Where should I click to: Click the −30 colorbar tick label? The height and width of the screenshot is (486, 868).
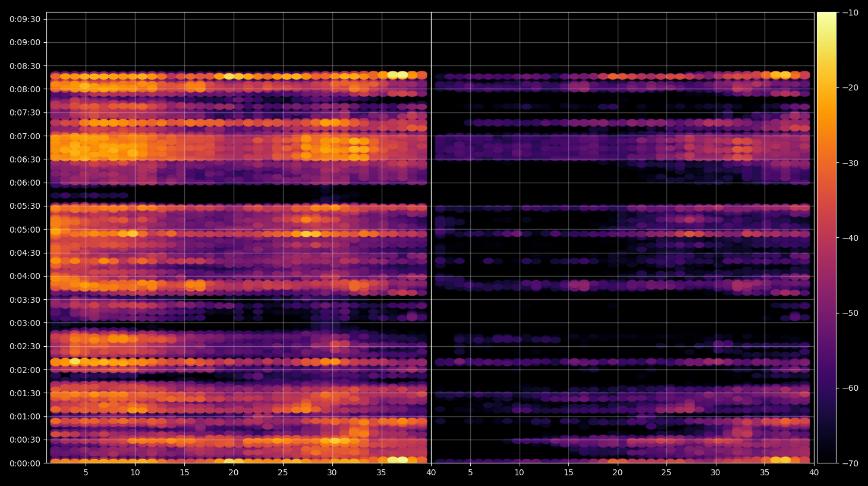850,163
